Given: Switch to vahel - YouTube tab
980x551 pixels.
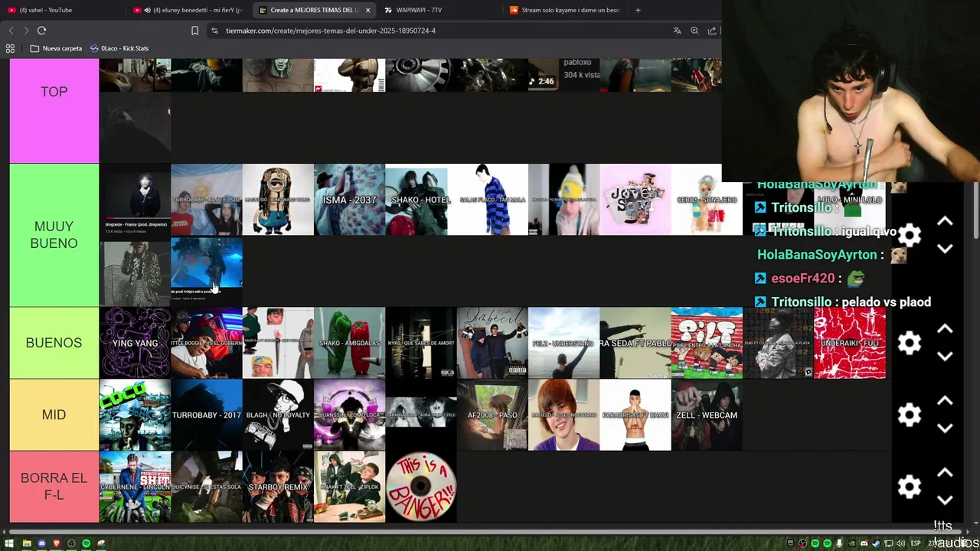Looking at the screenshot, I should pyautogui.click(x=61, y=10).
